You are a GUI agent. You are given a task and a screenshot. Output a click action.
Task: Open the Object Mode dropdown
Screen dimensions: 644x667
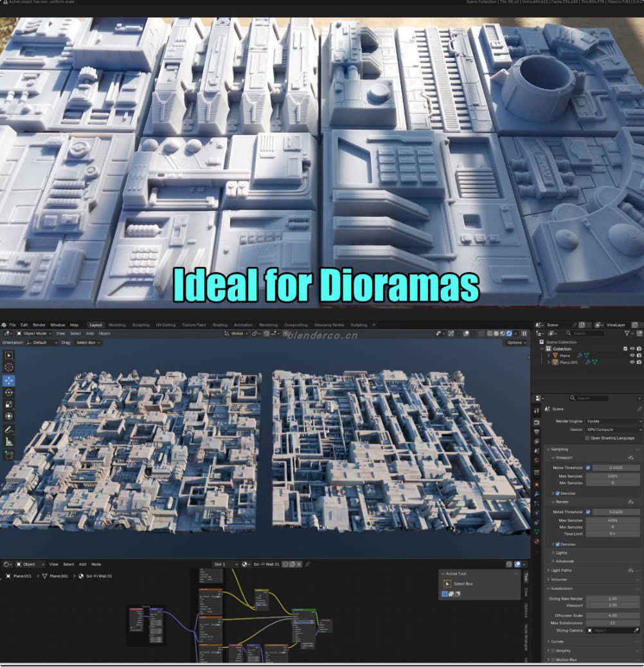pyautogui.click(x=34, y=333)
